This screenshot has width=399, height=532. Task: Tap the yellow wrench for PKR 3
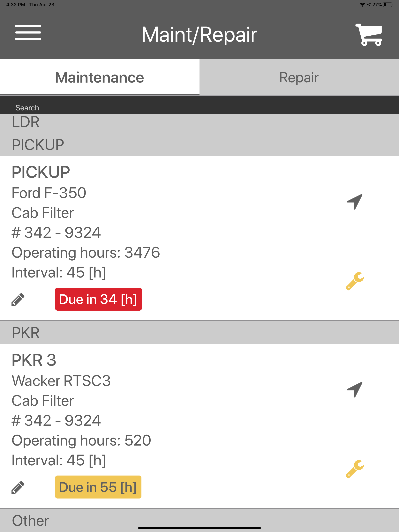(355, 469)
